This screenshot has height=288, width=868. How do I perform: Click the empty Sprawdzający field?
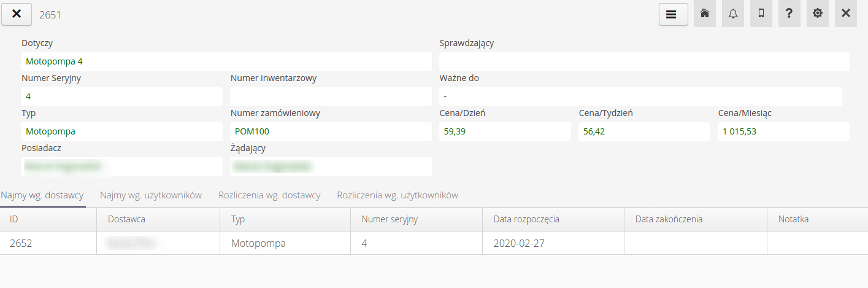pos(644,61)
